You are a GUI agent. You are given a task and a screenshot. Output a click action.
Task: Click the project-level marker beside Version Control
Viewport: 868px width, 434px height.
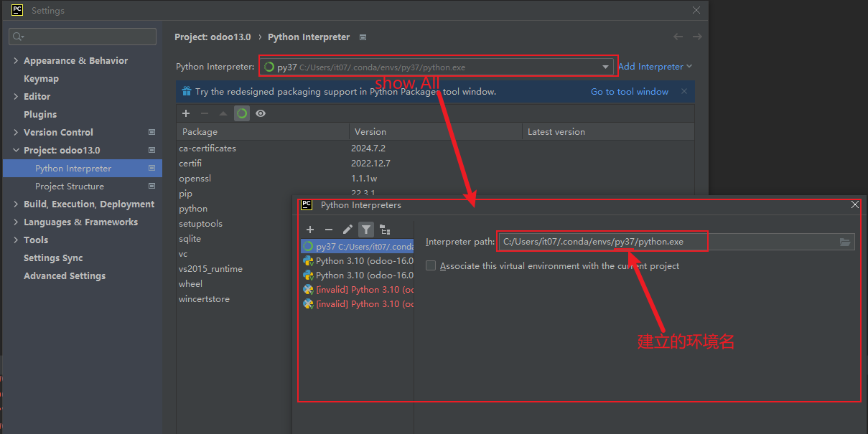point(151,132)
